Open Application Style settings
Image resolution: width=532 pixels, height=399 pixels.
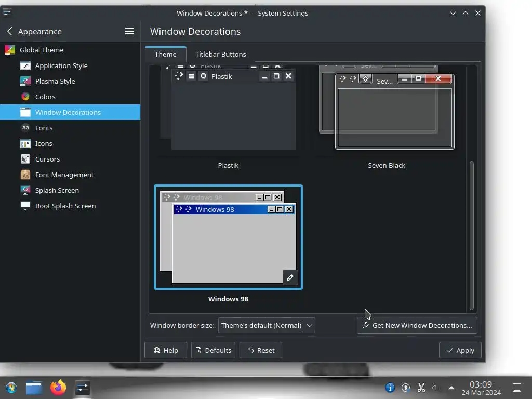coord(70,65)
